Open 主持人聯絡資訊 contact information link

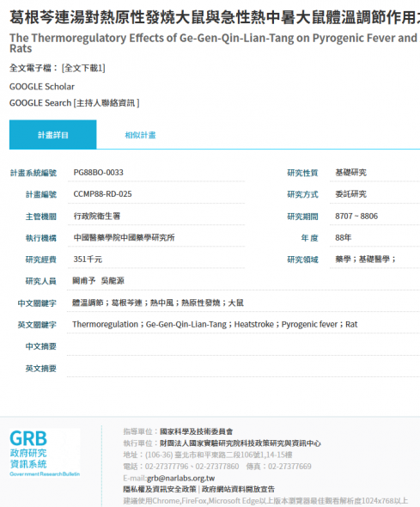(107, 103)
